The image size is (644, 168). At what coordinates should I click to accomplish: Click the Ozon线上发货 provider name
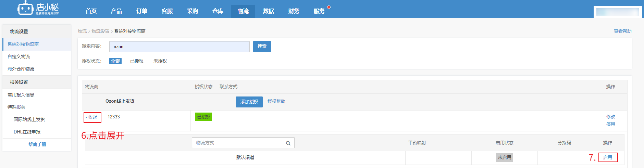[x=120, y=101]
